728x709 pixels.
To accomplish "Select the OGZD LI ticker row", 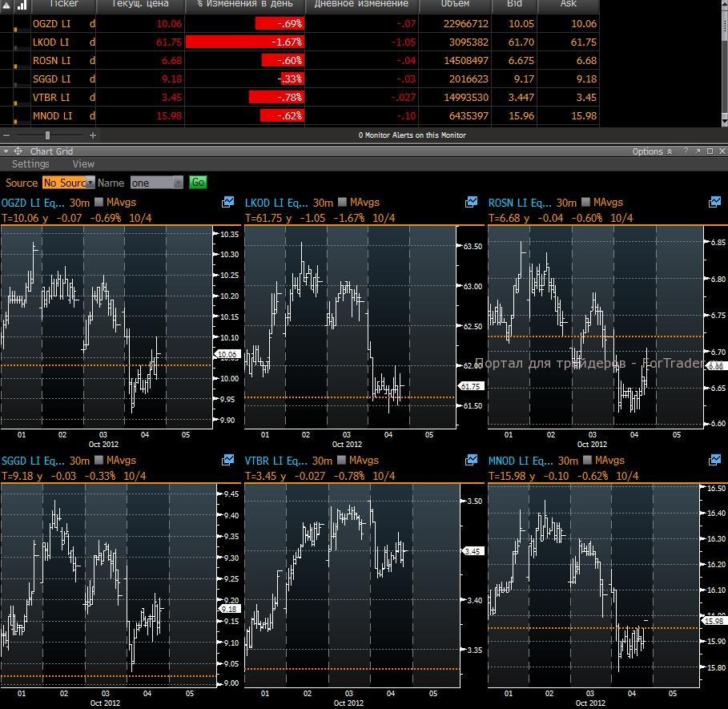I will [300, 23].
